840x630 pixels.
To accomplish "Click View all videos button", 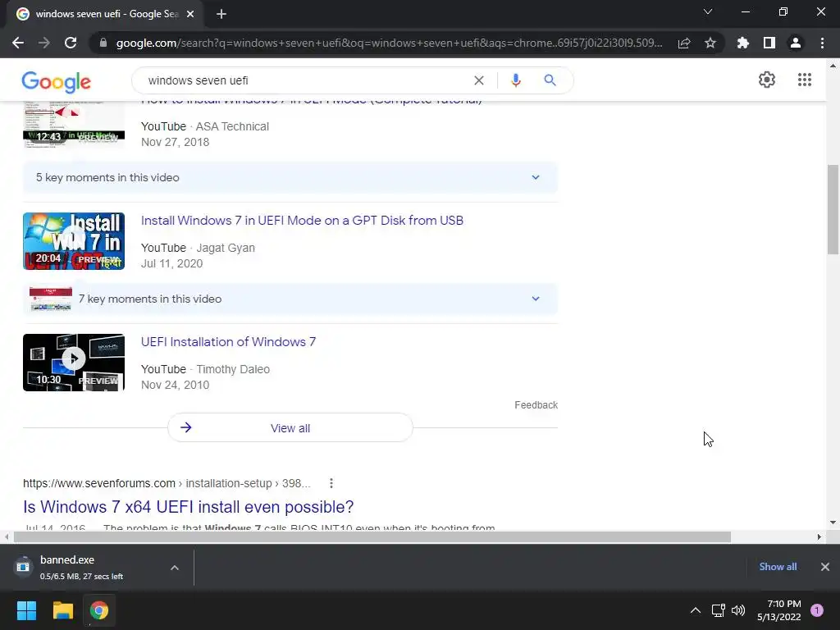I will click(290, 428).
